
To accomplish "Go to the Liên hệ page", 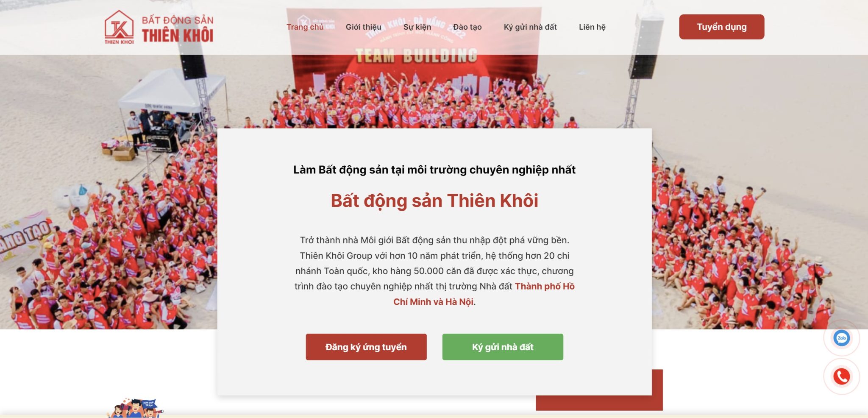I will click(x=592, y=27).
